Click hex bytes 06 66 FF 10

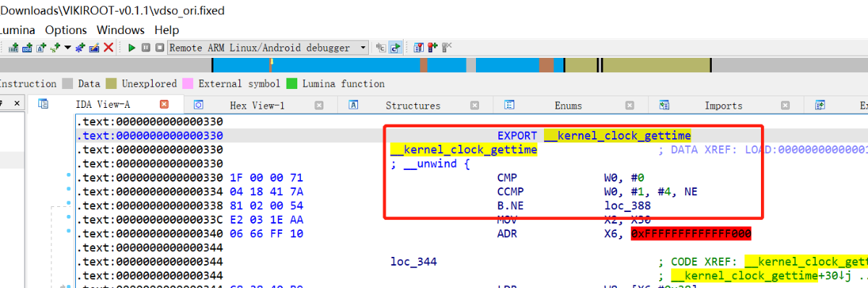[266, 234]
